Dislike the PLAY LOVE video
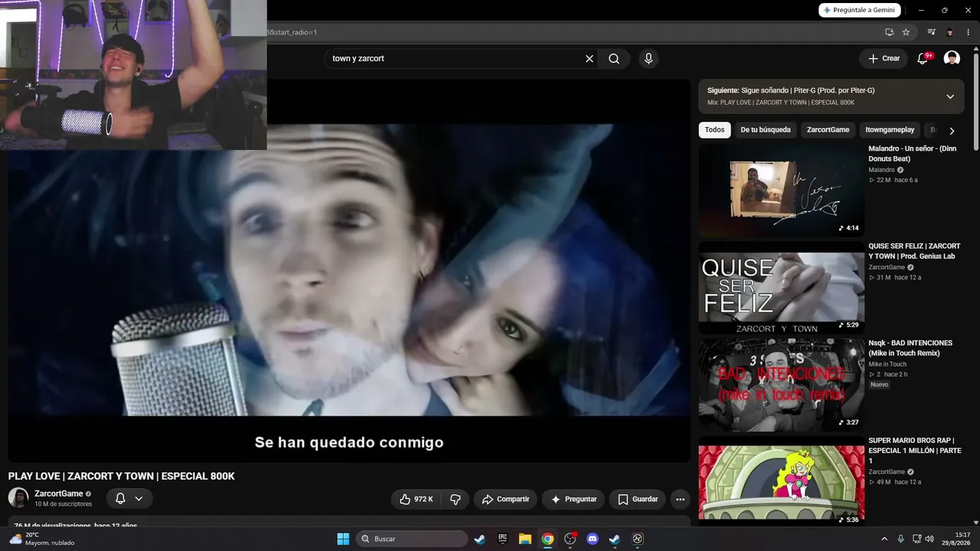The image size is (980, 551). click(x=456, y=499)
